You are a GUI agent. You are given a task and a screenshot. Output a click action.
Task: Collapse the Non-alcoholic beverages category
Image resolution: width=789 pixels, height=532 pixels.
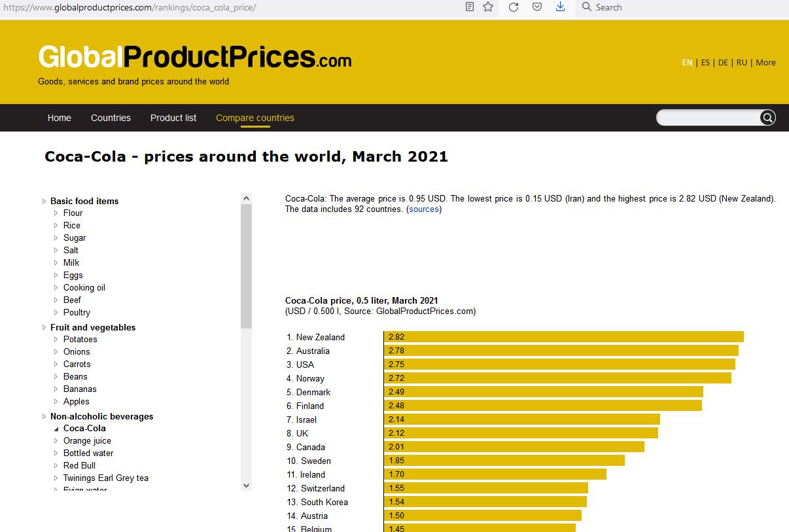[x=101, y=416]
